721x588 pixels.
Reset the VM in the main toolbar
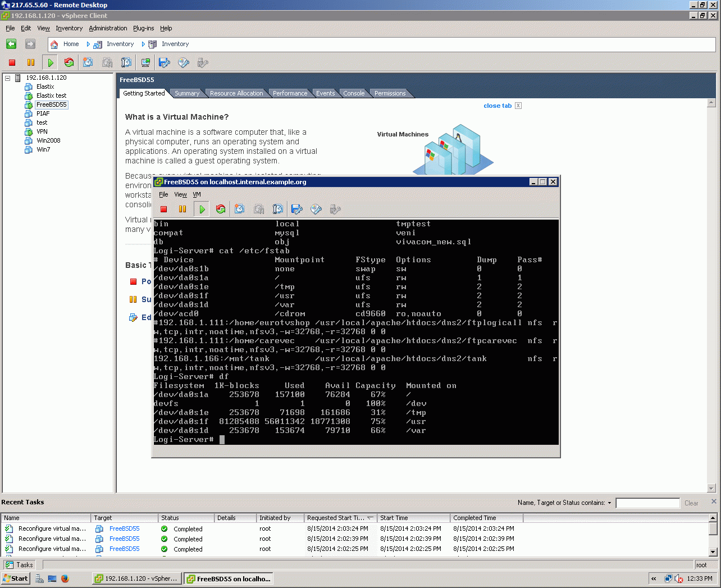click(69, 63)
